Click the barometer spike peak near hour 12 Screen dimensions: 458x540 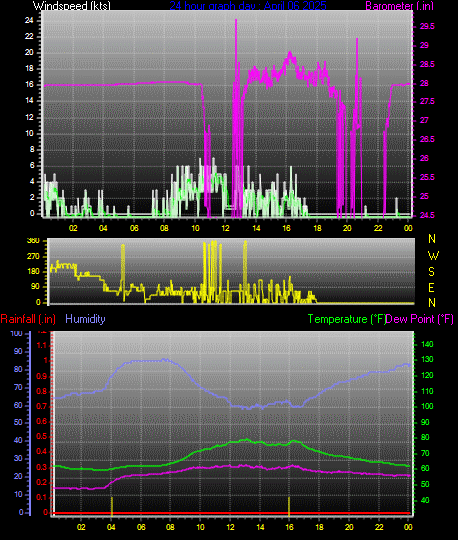[x=236, y=20]
